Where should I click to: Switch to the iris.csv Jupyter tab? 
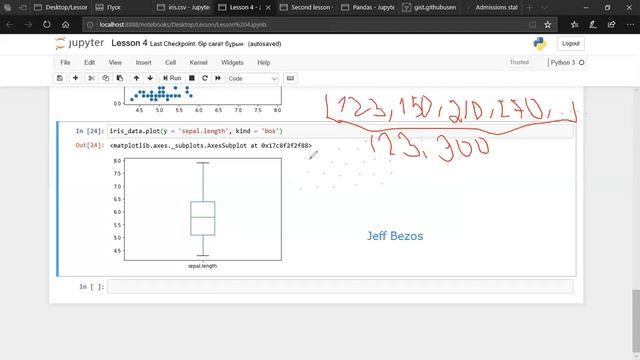[x=184, y=7]
